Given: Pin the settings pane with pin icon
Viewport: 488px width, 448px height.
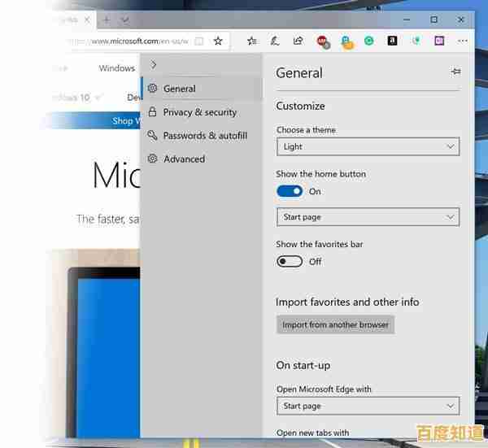Looking at the screenshot, I should point(456,72).
